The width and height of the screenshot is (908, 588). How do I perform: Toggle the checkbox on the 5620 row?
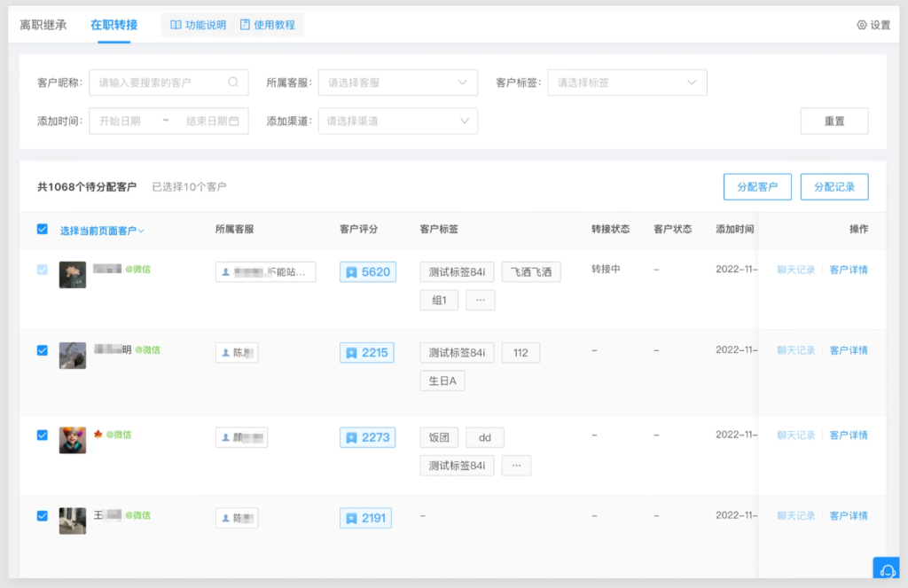pyautogui.click(x=43, y=270)
